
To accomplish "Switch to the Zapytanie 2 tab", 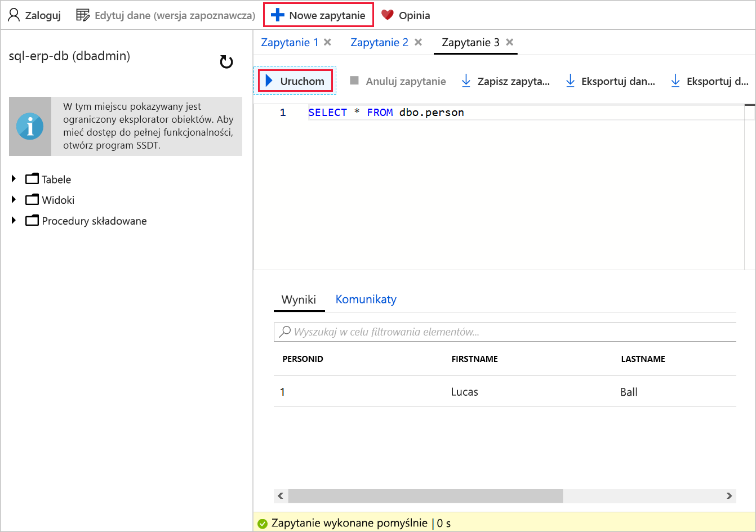I will [x=379, y=42].
